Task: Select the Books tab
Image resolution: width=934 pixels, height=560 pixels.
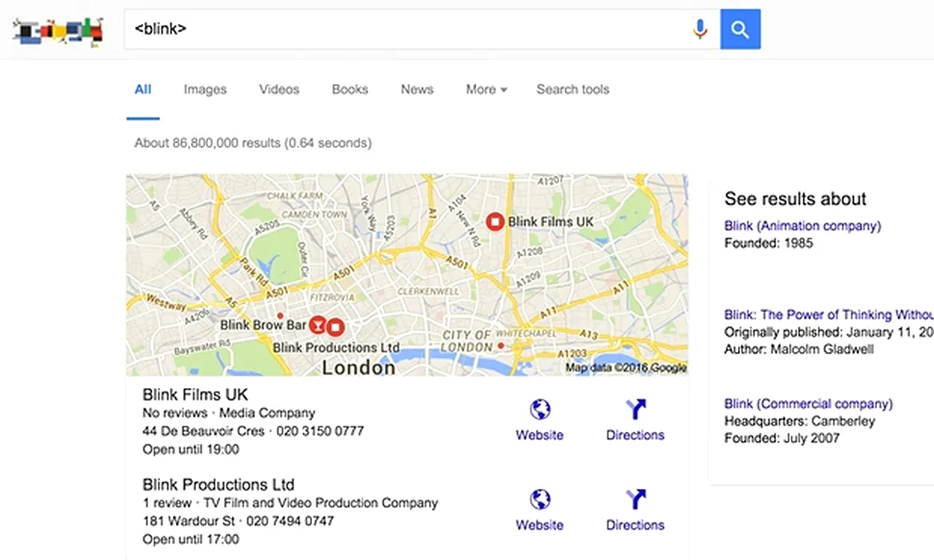Action: 350,90
